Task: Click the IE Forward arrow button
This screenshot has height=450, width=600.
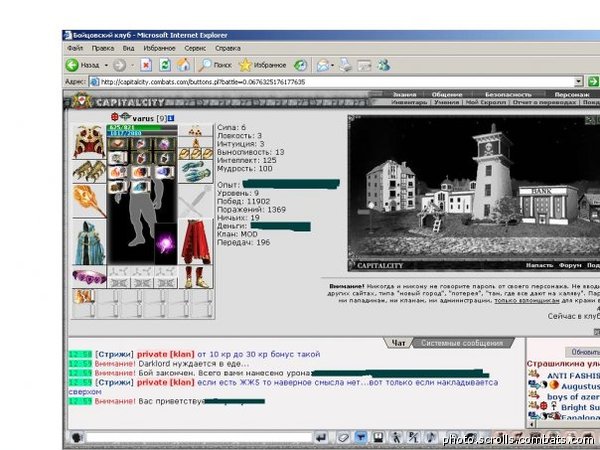Action: (119, 65)
